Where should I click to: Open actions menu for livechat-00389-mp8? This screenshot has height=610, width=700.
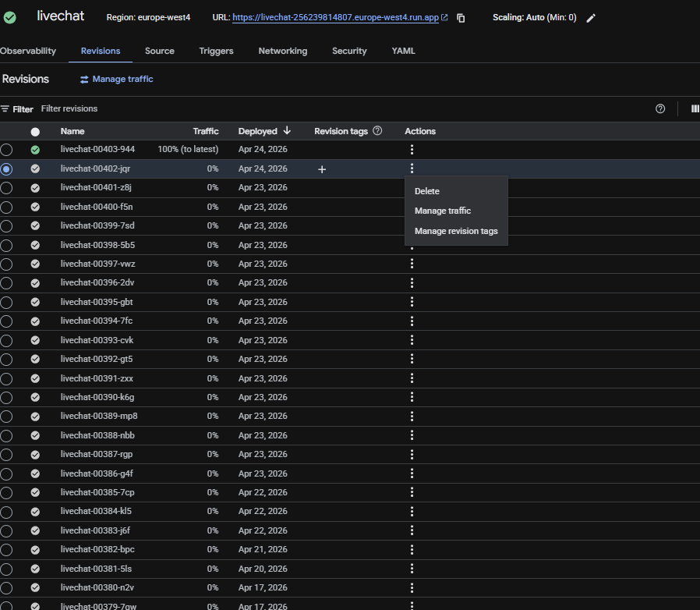pos(412,417)
